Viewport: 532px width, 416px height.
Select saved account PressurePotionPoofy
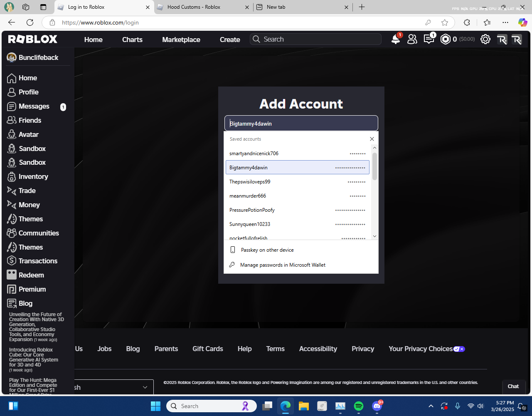297,210
